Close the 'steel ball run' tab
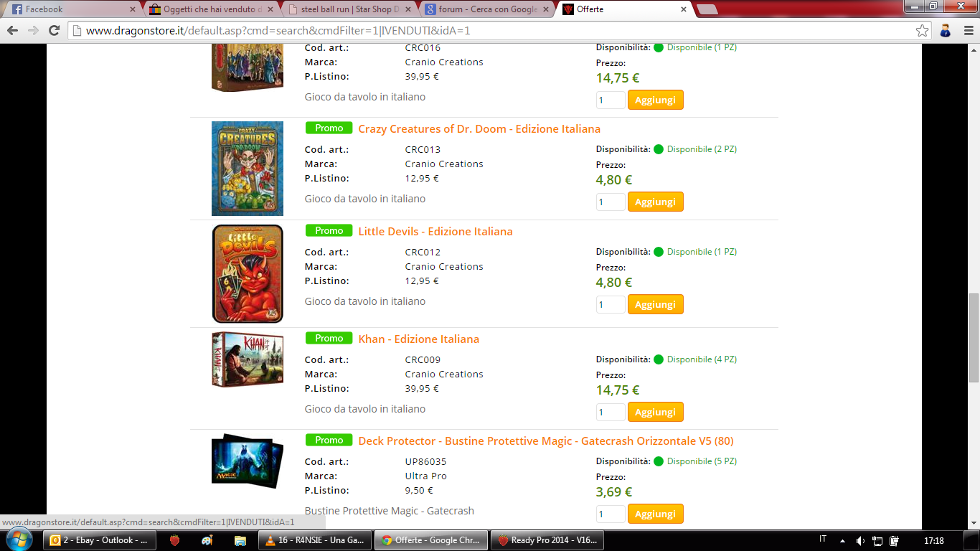The image size is (980, 551). 407,10
